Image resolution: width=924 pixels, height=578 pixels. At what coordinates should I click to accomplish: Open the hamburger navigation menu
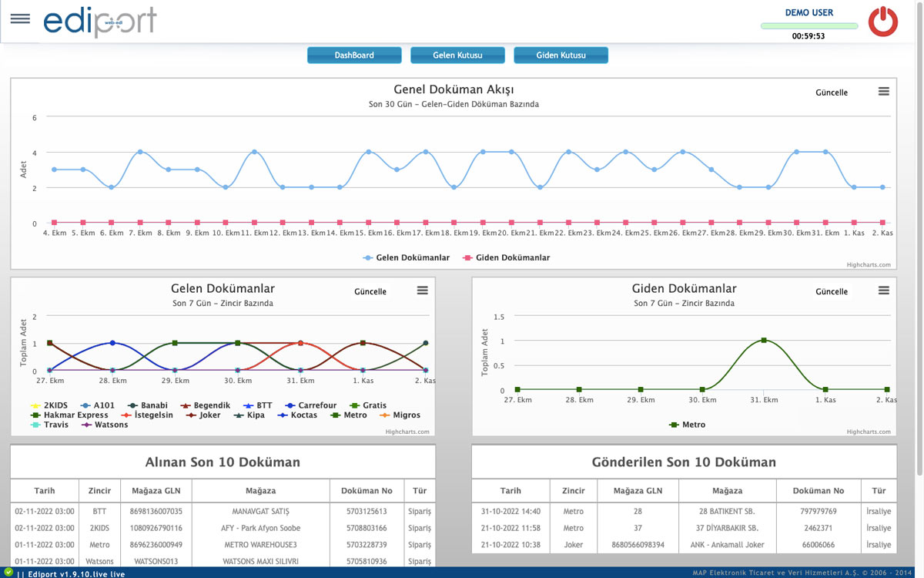point(20,18)
